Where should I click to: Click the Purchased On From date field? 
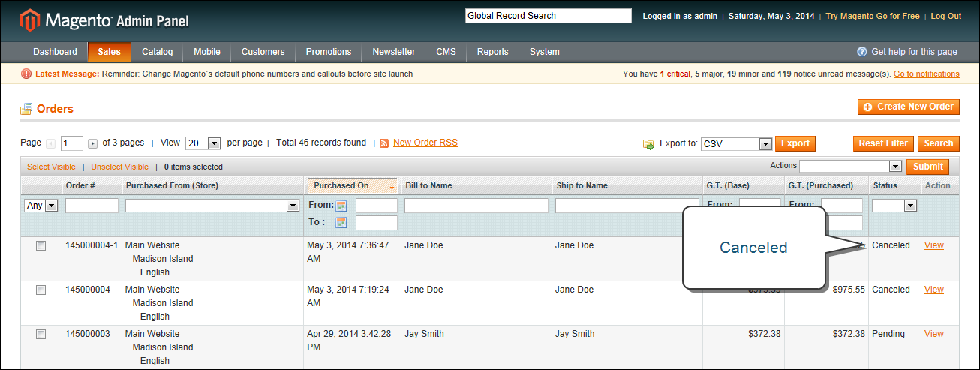click(376, 206)
